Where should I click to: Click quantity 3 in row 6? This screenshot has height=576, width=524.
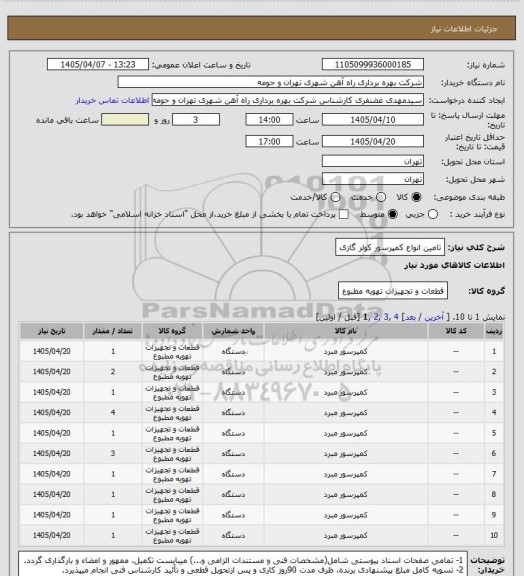click(113, 453)
